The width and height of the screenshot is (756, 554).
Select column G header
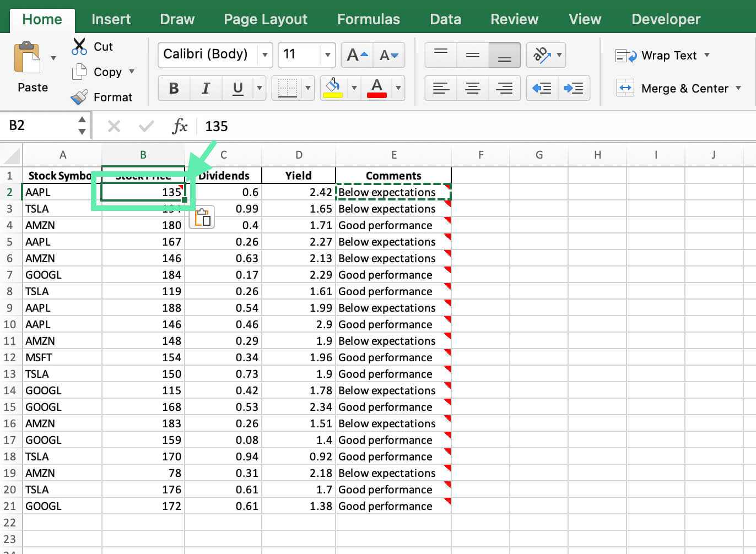pyautogui.click(x=539, y=155)
